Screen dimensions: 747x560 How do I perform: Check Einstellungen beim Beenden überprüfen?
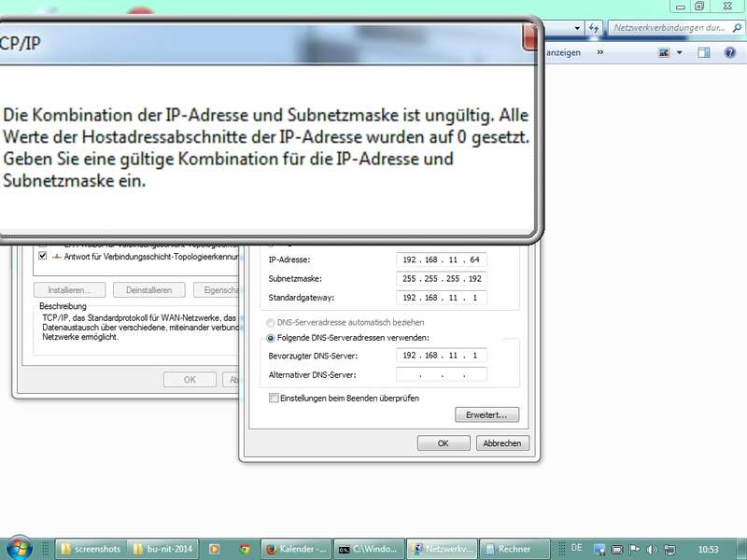pos(274,398)
